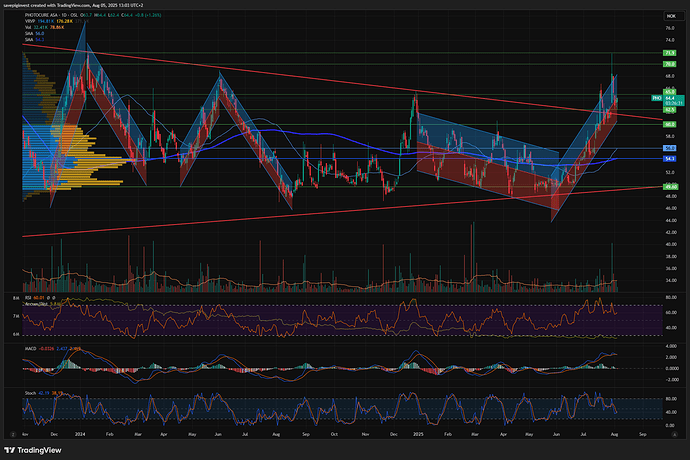Click the 70.0 green price label
Viewport: 690px width, 460px height.
670,64
